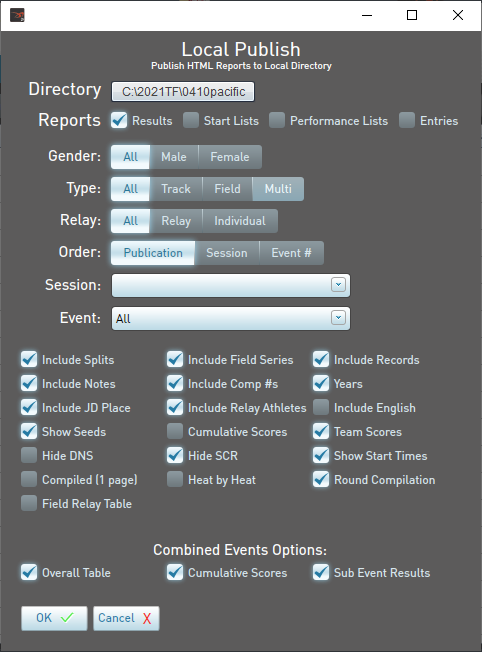This screenshot has height=652, width=482.
Task: Click the Cancel button
Action: click(x=126, y=618)
